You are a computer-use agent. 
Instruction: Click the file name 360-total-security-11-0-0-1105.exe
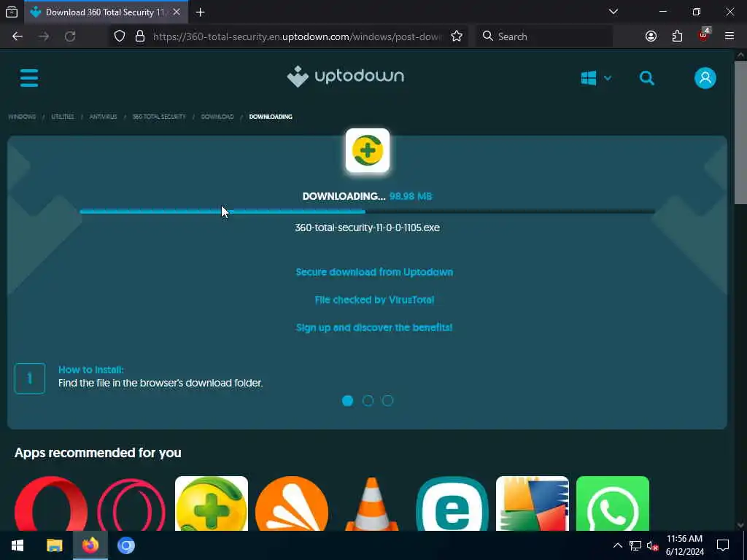[x=368, y=227]
